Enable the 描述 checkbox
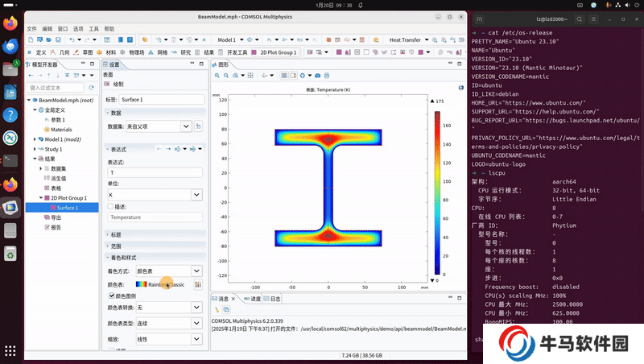Image resolution: width=644 pixels, height=364 pixels. (x=111, y=206)
